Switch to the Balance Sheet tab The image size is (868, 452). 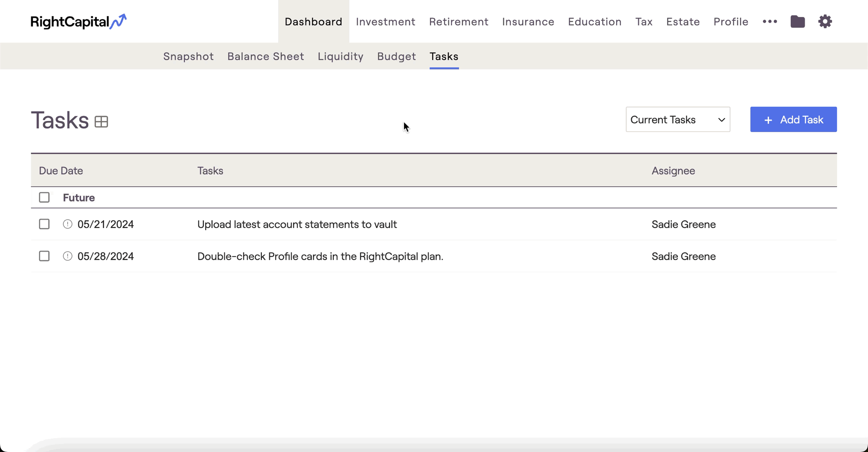tap(266, 56)
